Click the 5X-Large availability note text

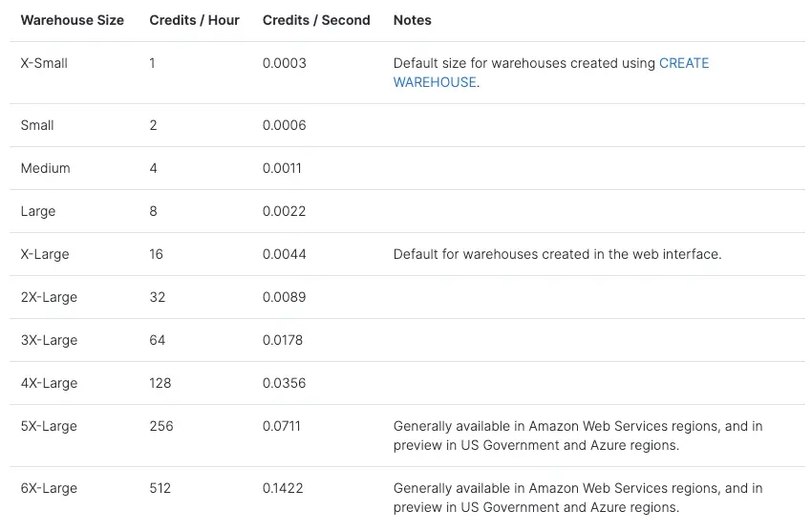[x=577, y=436]
